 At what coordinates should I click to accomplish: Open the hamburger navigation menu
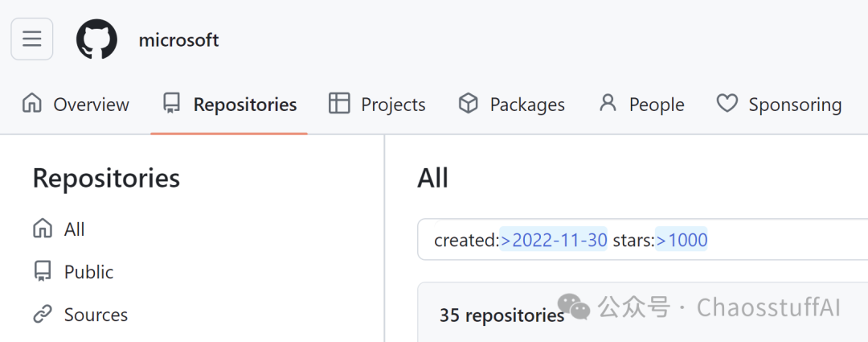click(32, 39)
